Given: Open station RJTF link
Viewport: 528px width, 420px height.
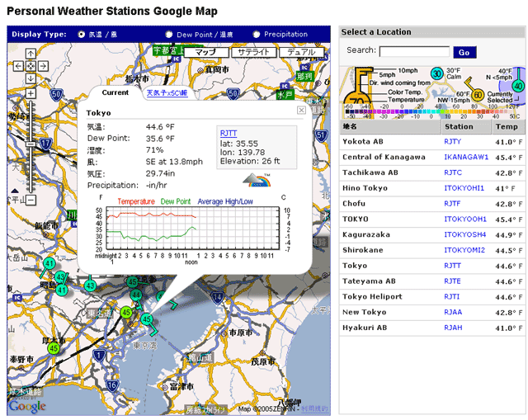Looking at the screenshot, I should click(452, 204).
